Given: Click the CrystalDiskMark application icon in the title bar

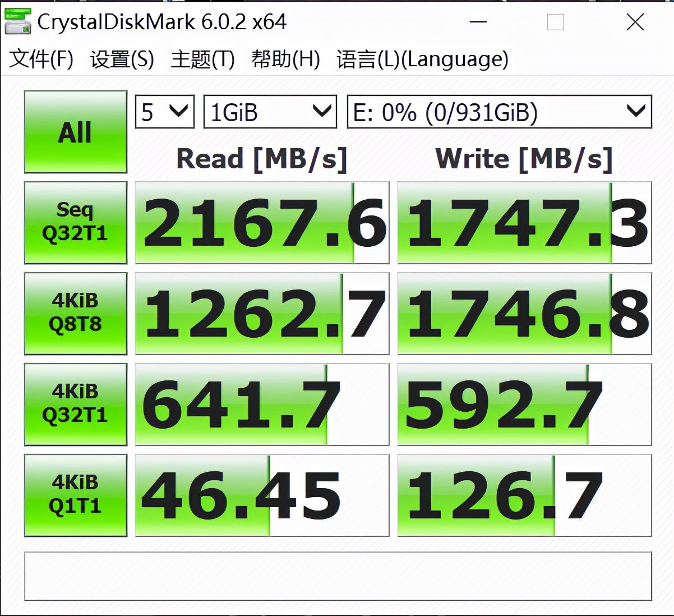Looking at the screenshot, I should (x=17, y=22).
